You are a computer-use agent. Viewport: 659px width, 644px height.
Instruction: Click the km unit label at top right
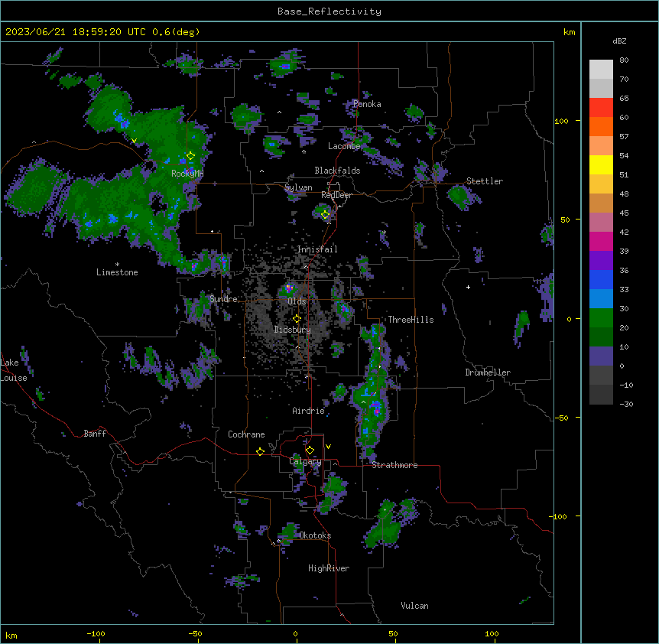click(x=569, y=32)
